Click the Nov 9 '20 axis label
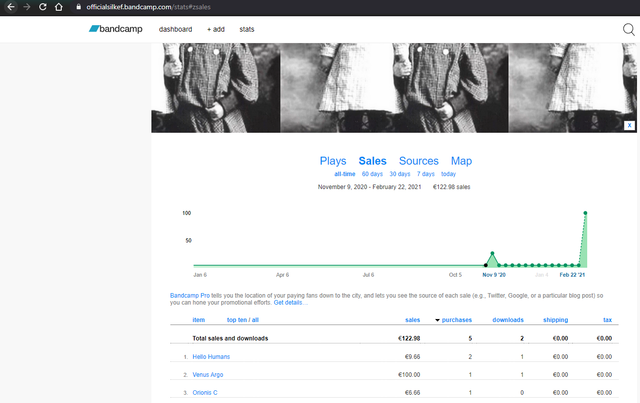The height and width of the screenshot is (403, 640). [x=494, y=275]
